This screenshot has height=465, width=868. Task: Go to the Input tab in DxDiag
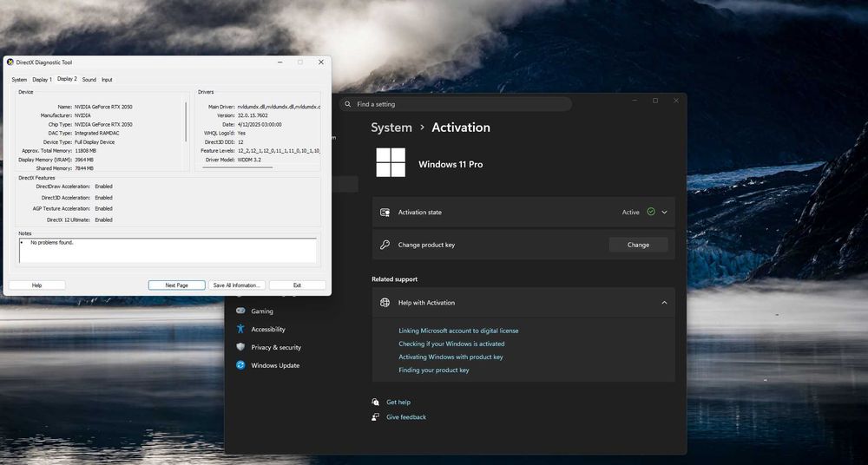coord(107,80)
